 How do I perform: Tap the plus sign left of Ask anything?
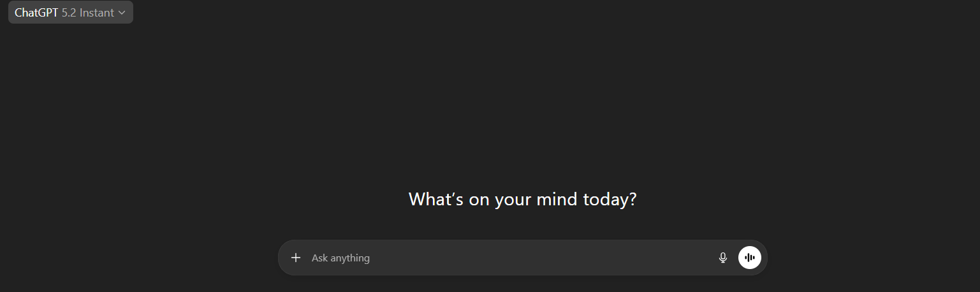(x=295, y=258)
